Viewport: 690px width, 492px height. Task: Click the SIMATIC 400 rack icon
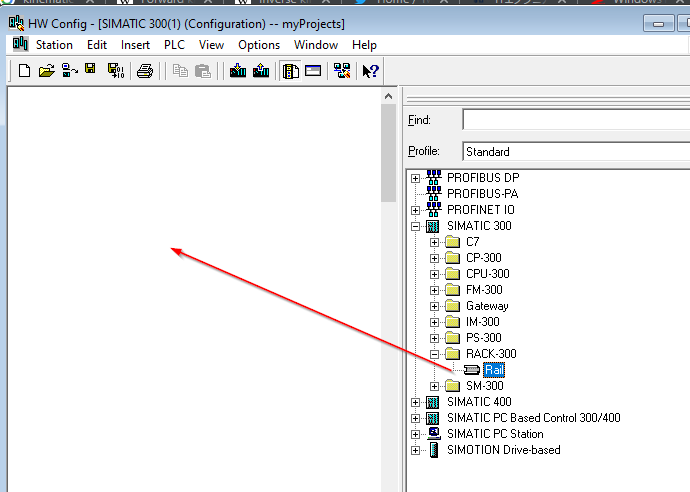click(433, 402)
